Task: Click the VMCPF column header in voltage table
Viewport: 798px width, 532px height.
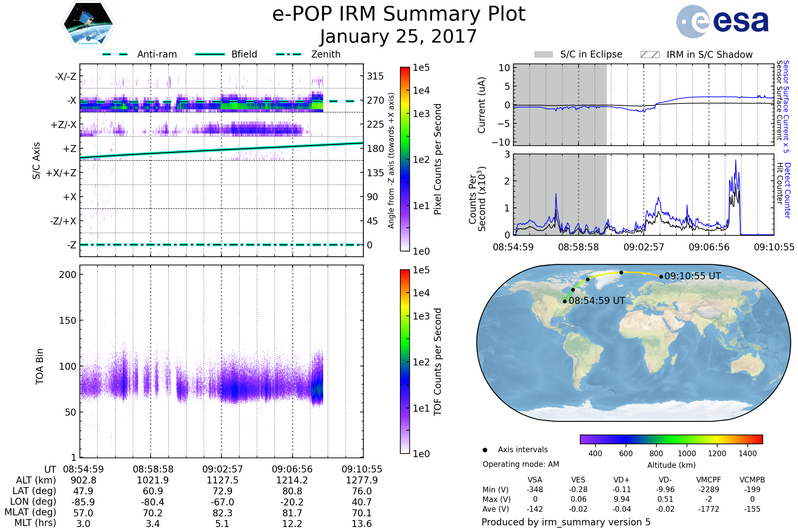Action: (x=709, y=480)
